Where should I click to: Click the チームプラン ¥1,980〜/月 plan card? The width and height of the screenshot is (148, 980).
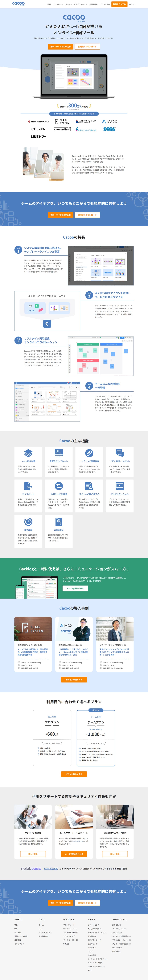[x=96, y=738]
